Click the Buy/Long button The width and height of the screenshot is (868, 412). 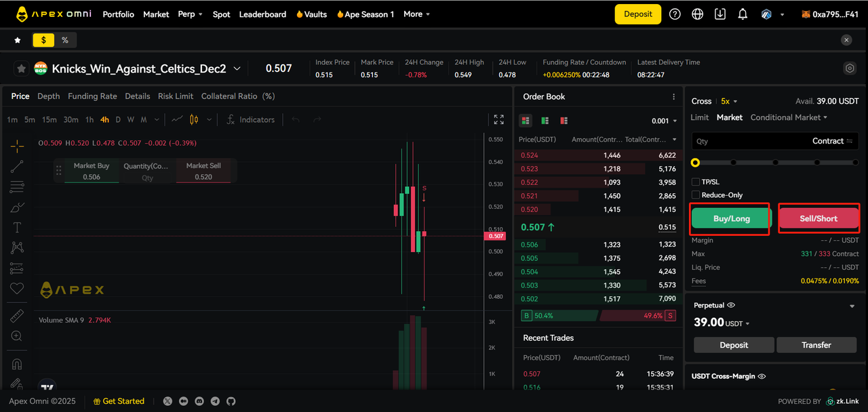tap(731, 219)
